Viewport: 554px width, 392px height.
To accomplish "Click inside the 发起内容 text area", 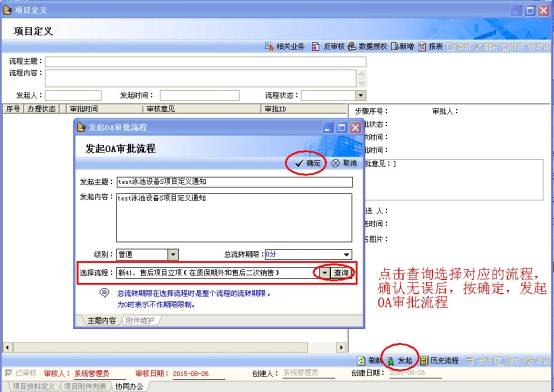I will 234,217.
